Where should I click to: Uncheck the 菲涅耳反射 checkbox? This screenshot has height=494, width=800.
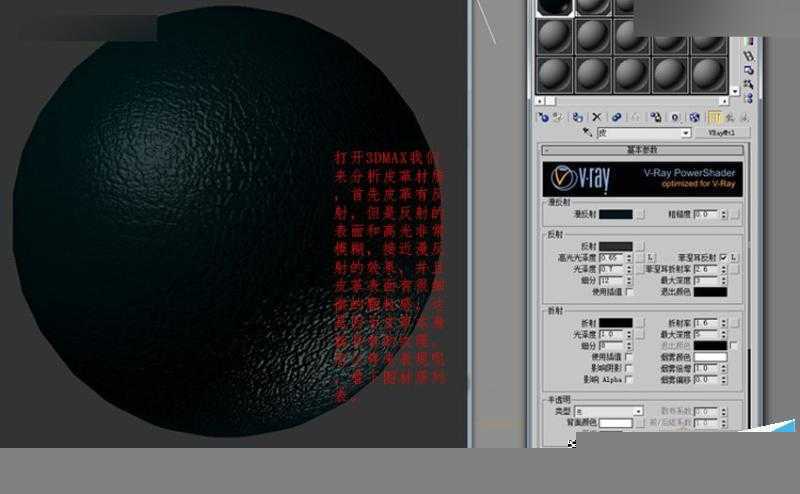pyautogui.click(x=723, y=257)
